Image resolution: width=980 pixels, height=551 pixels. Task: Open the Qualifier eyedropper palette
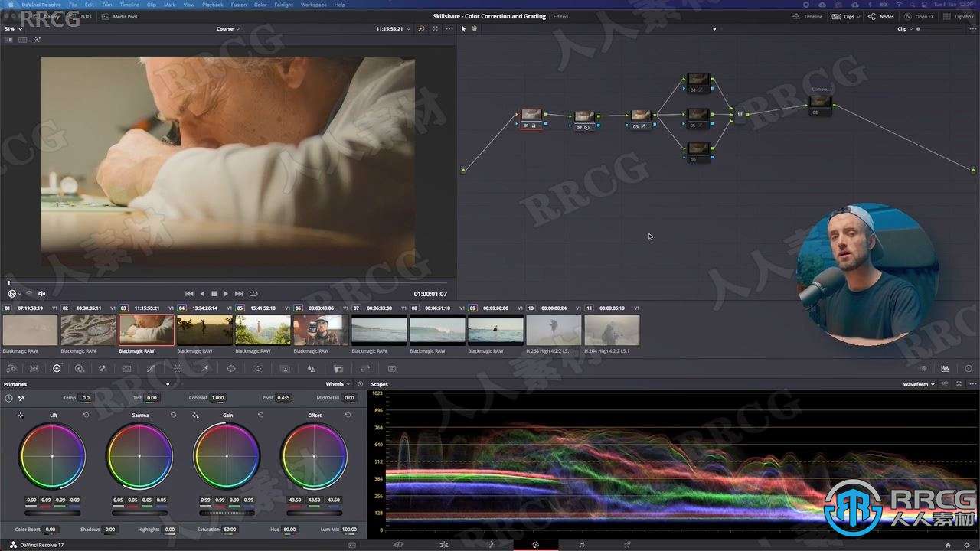pos(205,368)
